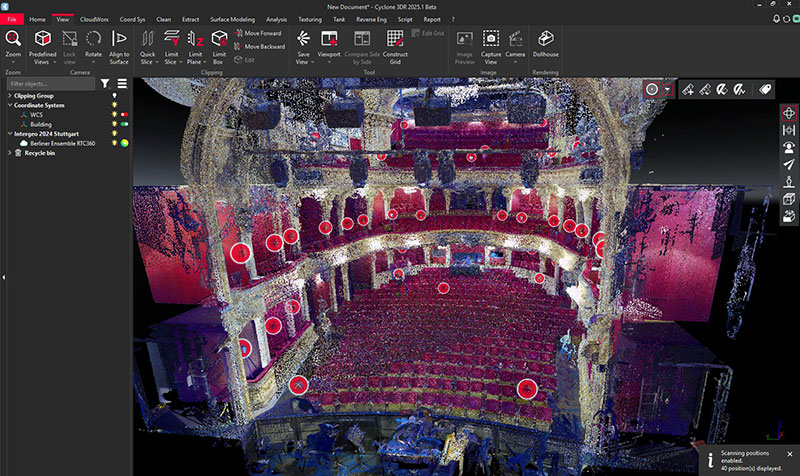Click the Filter objects search field
This screenshot has height=476, width=800.
click(52, 84)
